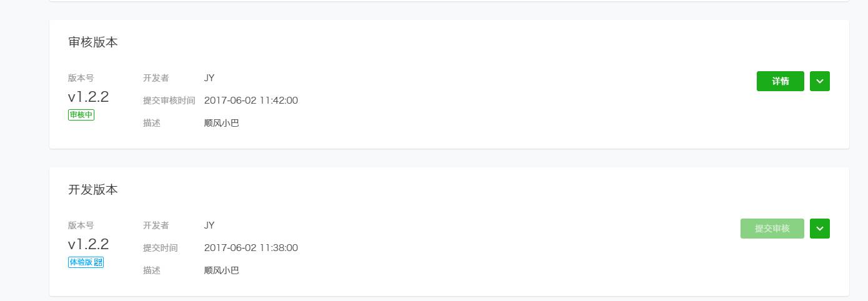This screenshot has height=301, width=868.
Task: Click description 顺风小巴 in the 审核版本 card
Action: coord(221,123)
